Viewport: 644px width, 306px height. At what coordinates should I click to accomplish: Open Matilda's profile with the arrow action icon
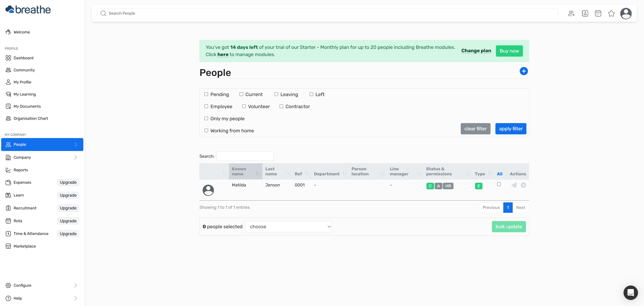[523, 185]
